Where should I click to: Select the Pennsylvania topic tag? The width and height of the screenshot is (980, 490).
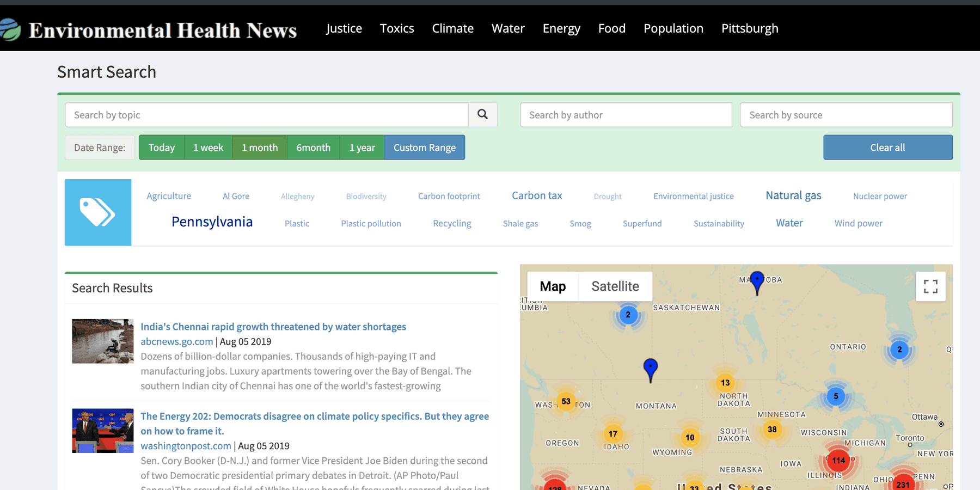click(x=212, y=222)
